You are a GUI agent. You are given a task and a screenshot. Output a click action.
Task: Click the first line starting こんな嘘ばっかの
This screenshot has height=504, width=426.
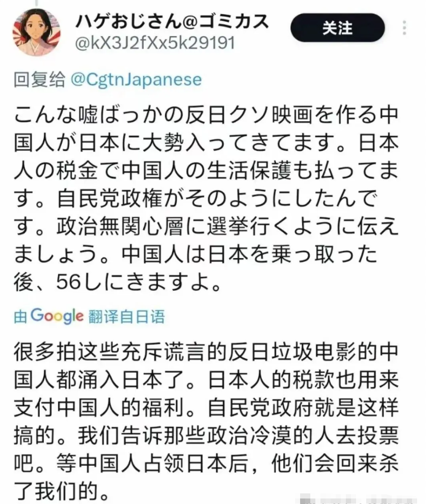pyautogui.click(x=206, y=114)
